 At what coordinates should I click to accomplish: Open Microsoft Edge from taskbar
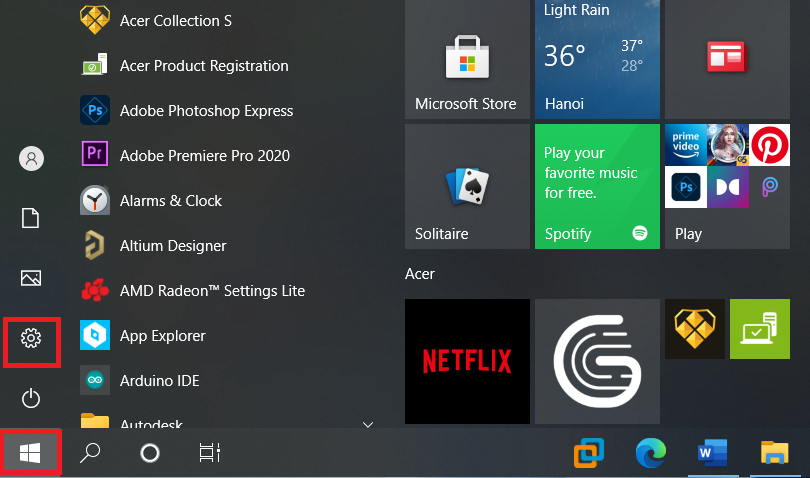(x=651, y=453)
